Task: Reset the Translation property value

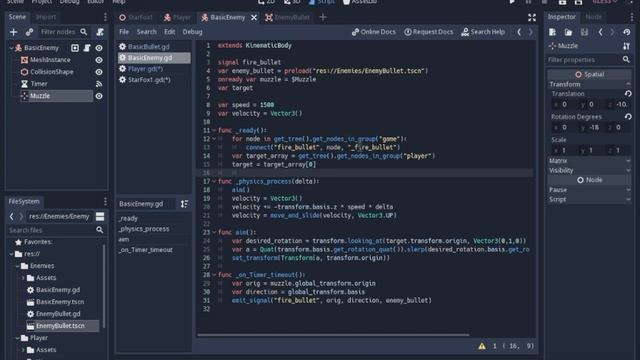Action: point(628,94)
